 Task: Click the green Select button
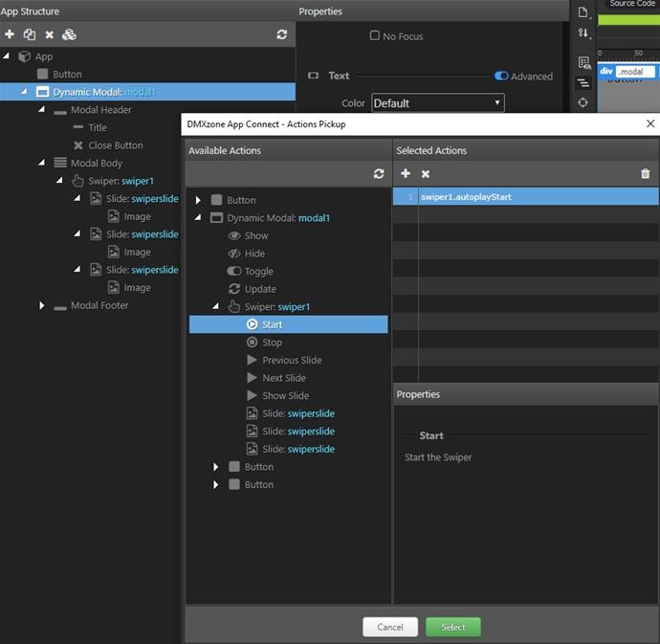453,627
